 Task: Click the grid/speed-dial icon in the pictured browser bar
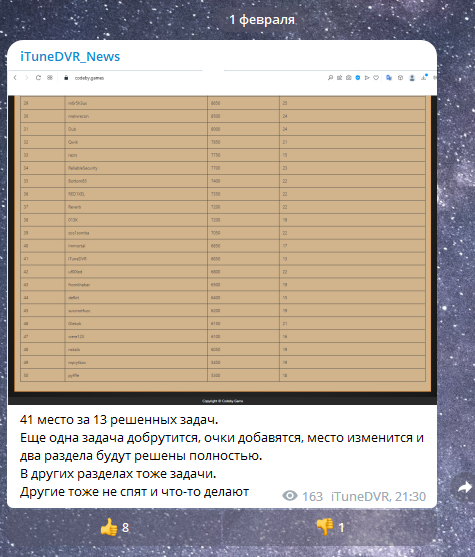click(50, 78)
